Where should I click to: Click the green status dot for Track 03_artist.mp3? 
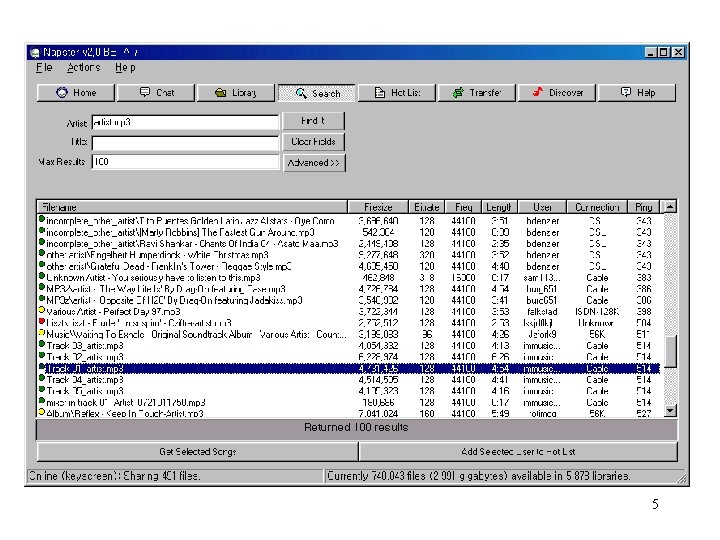pos(42,344)
